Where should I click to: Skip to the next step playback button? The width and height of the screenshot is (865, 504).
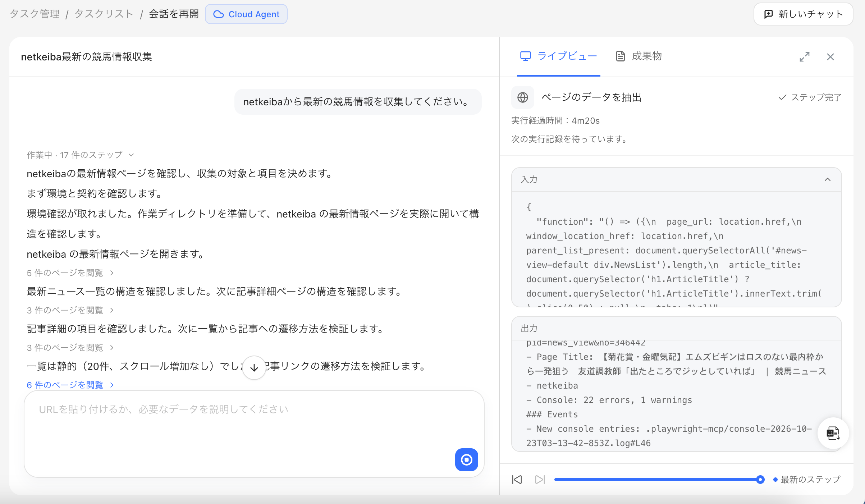pos(540,480)
